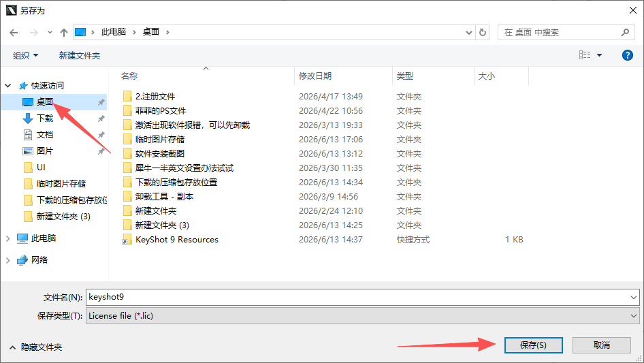
Task: Sort by the 类型 column header
Action: pyautogui.click(x=405, y=76)
